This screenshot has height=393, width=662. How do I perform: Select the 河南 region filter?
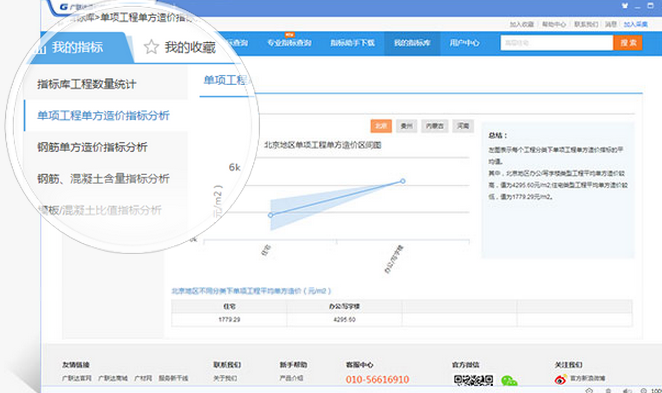463,126
